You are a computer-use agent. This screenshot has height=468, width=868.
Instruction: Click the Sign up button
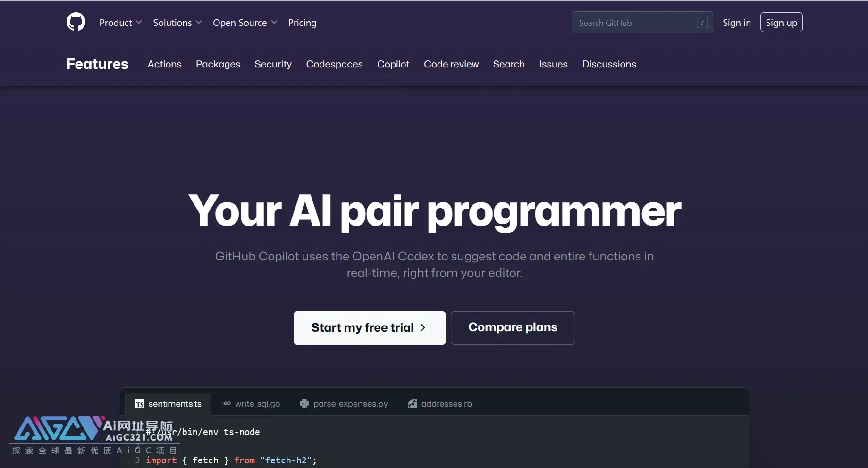coord(781,22)
